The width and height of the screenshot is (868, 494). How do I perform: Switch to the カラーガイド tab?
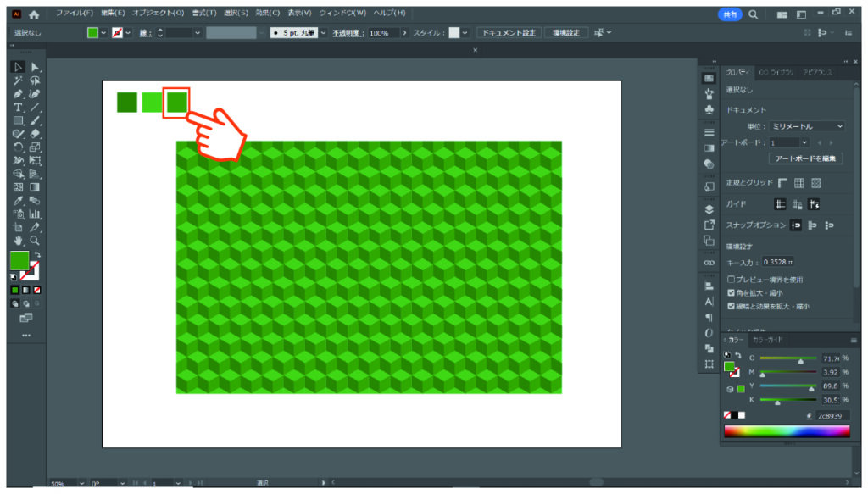point(767,340)
